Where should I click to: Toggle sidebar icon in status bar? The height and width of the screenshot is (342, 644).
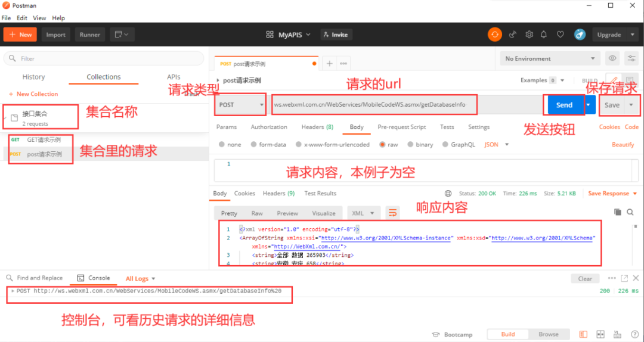click(583, 334)
